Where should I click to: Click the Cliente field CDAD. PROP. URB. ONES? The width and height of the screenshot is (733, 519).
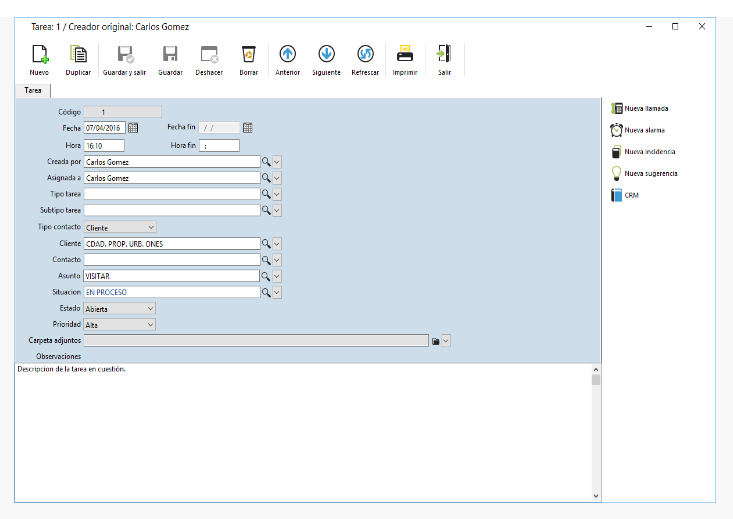tap(172, 244)
